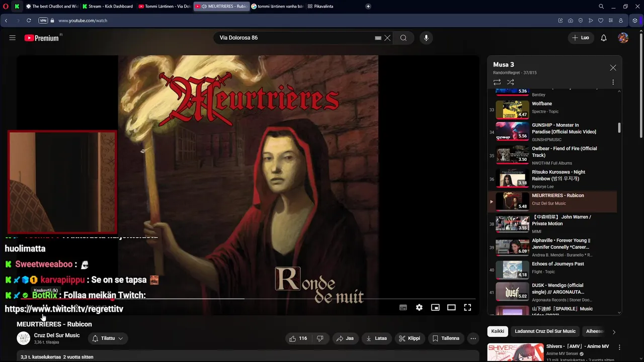This screenshot has width=644, height=362.
Task: Play John Warren Private Motion playlist item
Action: 552,224
